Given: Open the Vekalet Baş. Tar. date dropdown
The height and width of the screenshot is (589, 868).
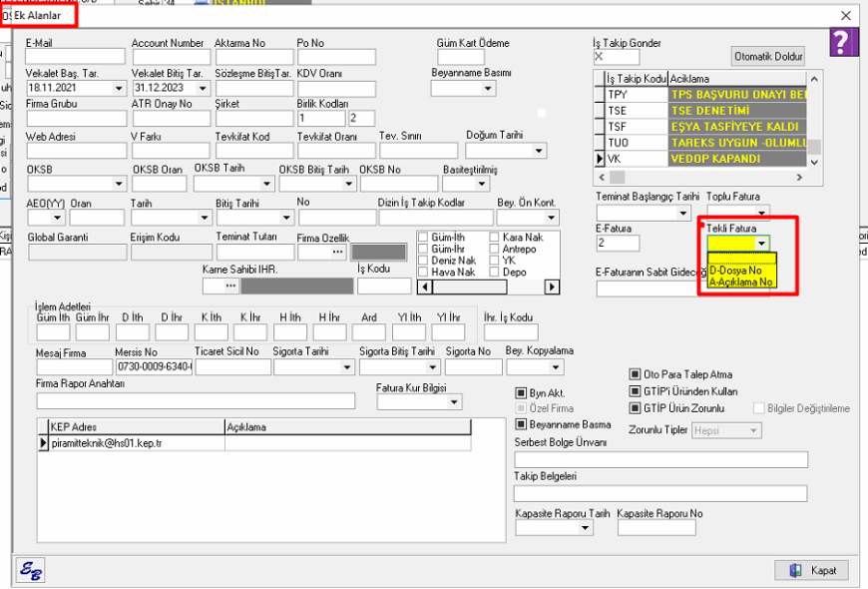Looking at the screenshot, I should 119,88.
